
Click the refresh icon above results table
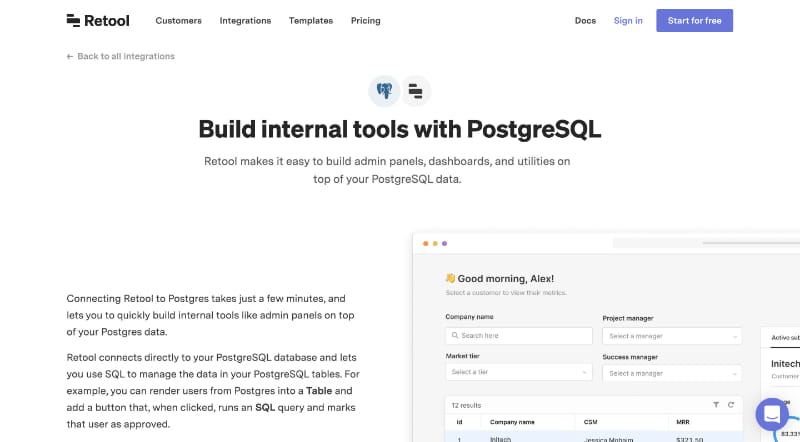click(x=731, y=405)
